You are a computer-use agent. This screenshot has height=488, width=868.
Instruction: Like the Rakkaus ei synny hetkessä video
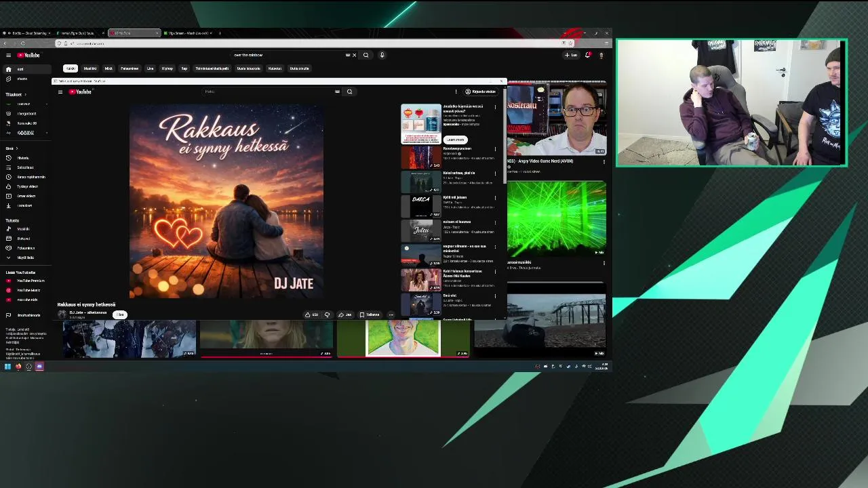coord(311,314)
